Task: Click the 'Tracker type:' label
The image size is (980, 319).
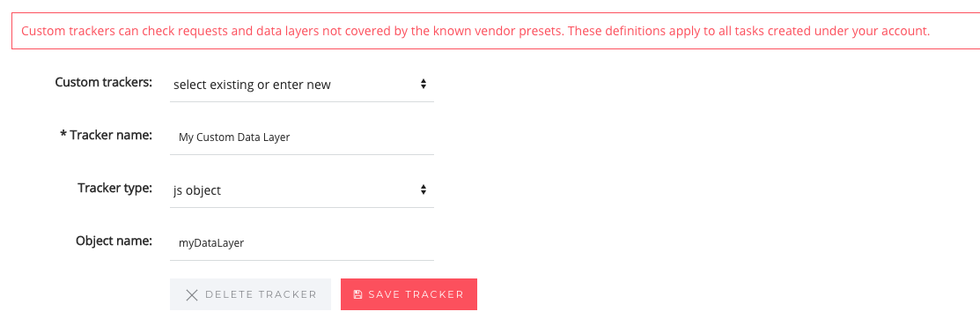Action: 115,189
